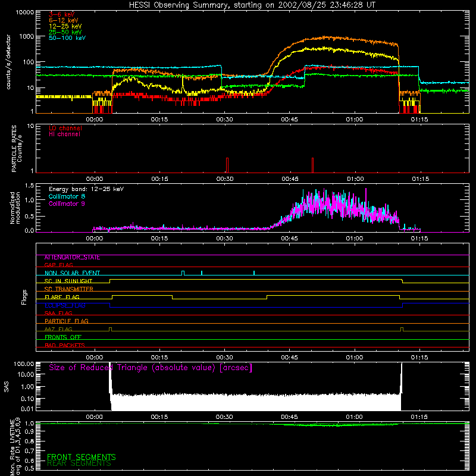Image resolution: width=476 pixels, height=476 pixels.
Task: Click 00:00 time label under the SAS plot
Action: click(94, 417)
